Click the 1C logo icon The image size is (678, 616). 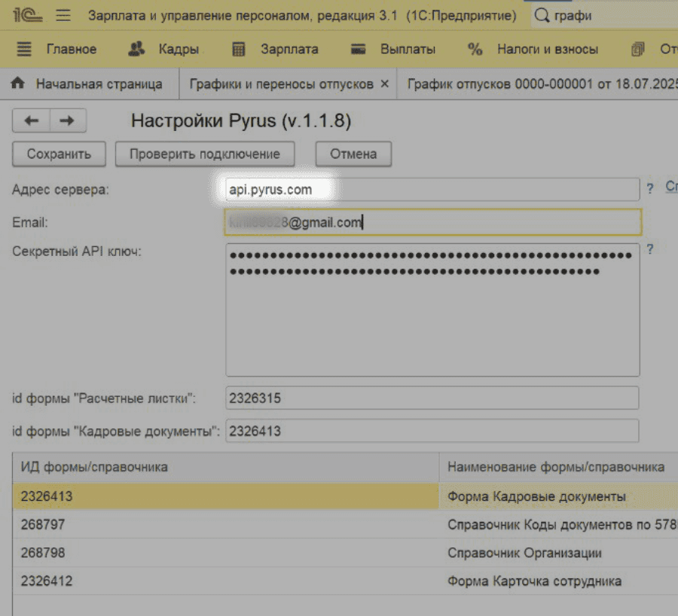pos(26,15)
